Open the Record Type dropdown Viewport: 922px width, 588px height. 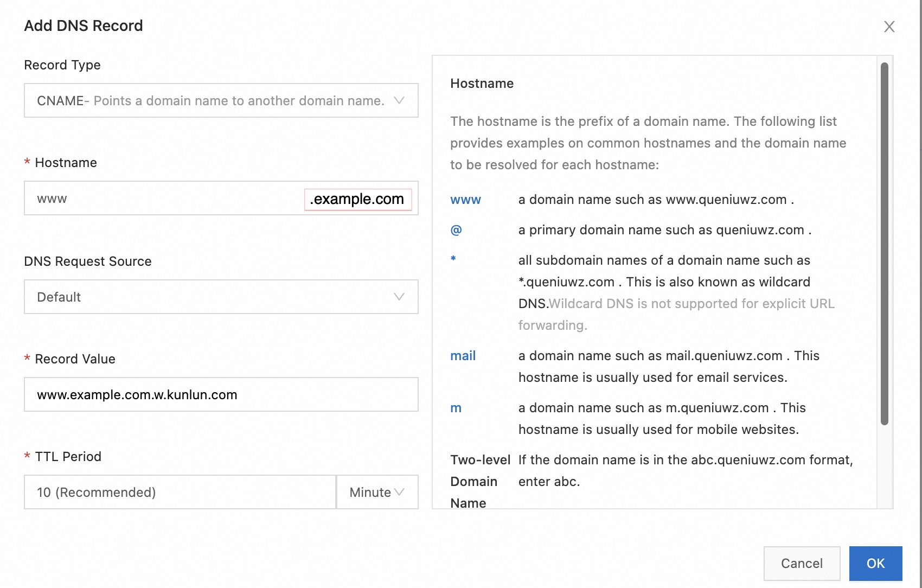point(210,101)
